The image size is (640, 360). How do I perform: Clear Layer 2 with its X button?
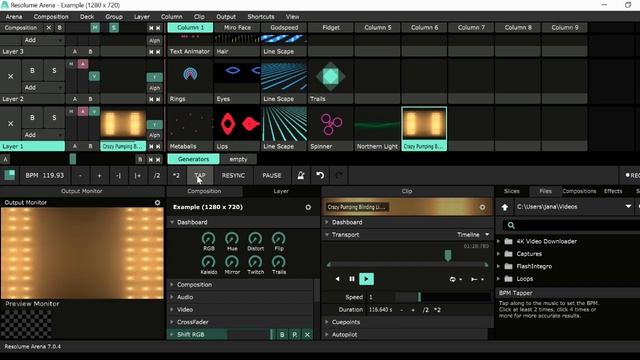click(x=11, y=76)
